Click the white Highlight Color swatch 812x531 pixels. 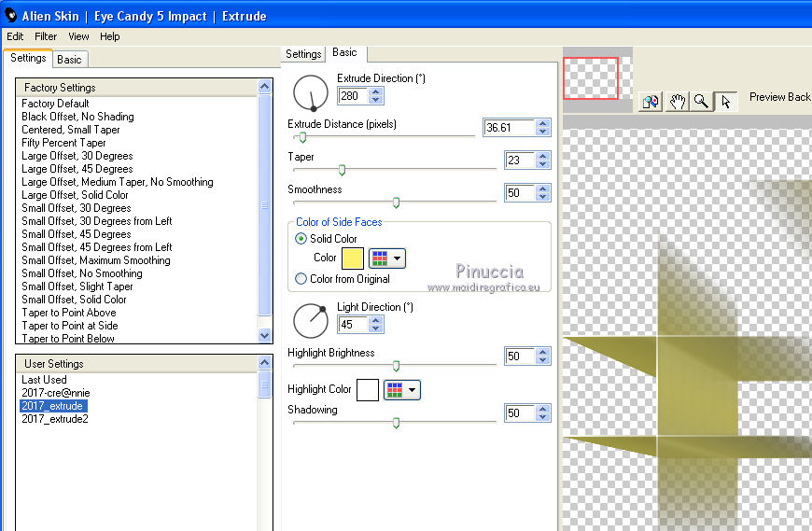[x=368, y=390]
